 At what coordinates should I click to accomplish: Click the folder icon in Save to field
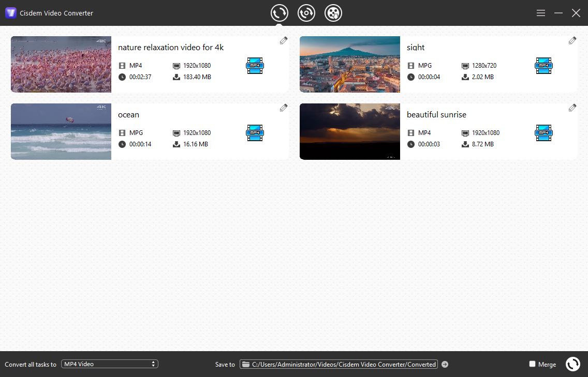245,364
